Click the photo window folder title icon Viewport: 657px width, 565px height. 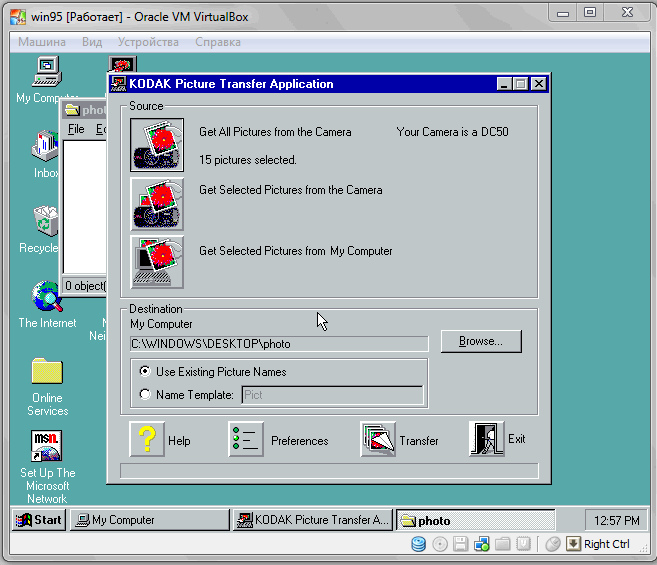[x=72, y=110]
